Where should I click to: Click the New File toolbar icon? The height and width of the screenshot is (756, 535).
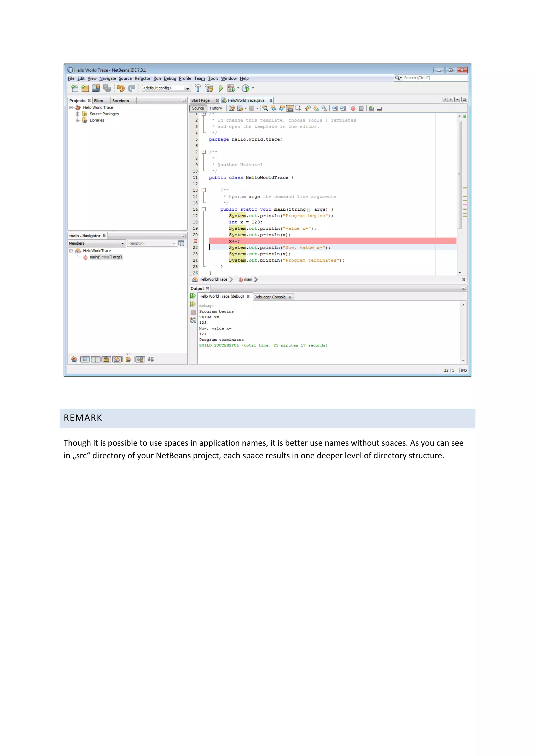(x=74, y=88)
